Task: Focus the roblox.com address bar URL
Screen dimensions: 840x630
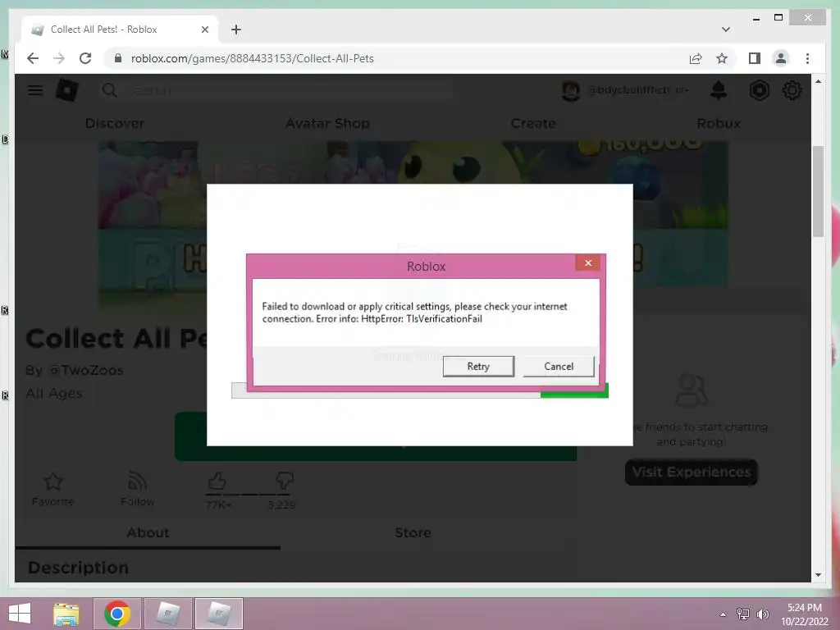Action: (253, 58)
